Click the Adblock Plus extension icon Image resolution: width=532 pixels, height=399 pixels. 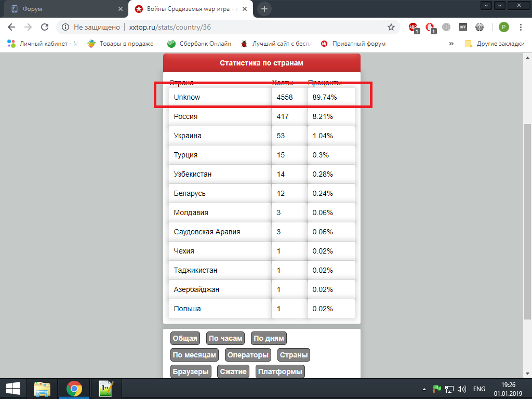(x=413, y=27)
